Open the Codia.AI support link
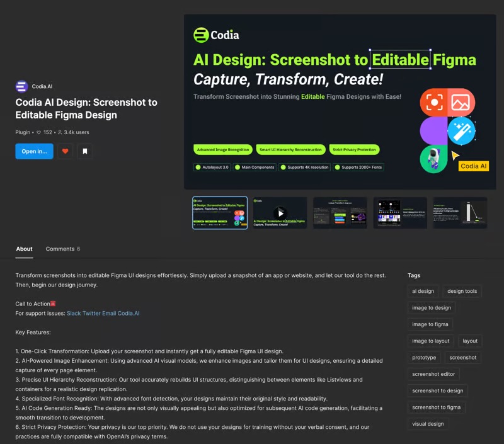 click(x=129, y=313)
